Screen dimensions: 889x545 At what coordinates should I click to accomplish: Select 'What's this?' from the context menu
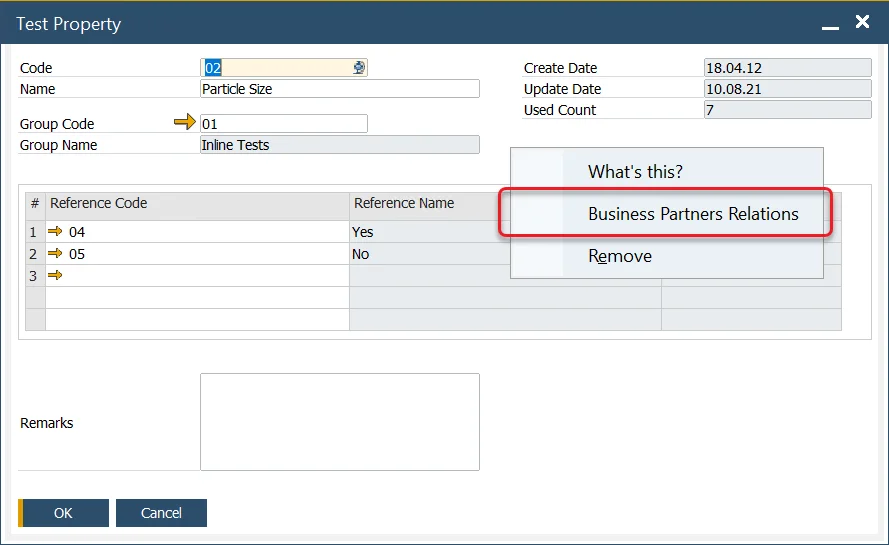(x=635, y=172)
